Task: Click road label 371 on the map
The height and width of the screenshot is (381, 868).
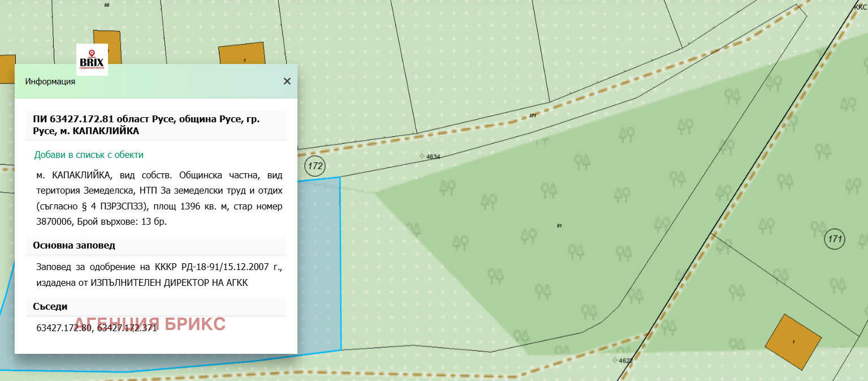Action: point(532,115)
